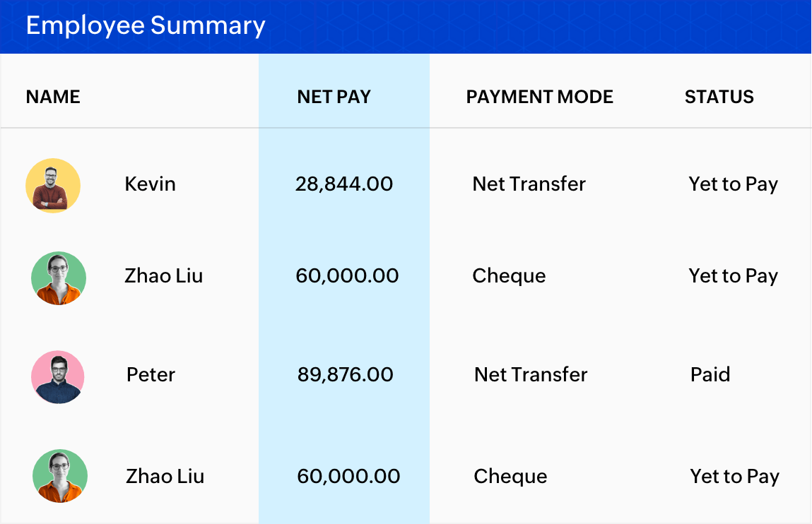Click Kevin's Yet to Pay status
This screenshot has width=812, height=524.
coord(733,184)
